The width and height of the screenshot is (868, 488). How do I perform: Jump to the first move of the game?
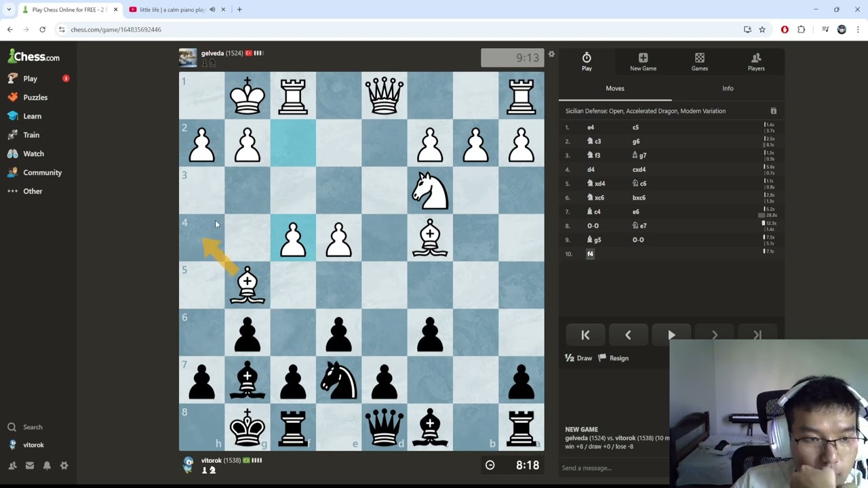(585, 335)
